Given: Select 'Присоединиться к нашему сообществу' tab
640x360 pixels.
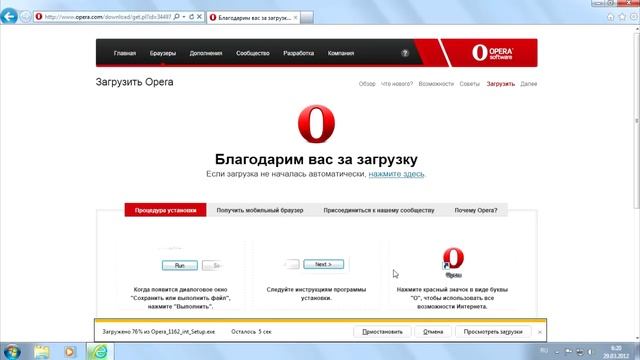Looking at the screenshot, I should pos(379,210).
